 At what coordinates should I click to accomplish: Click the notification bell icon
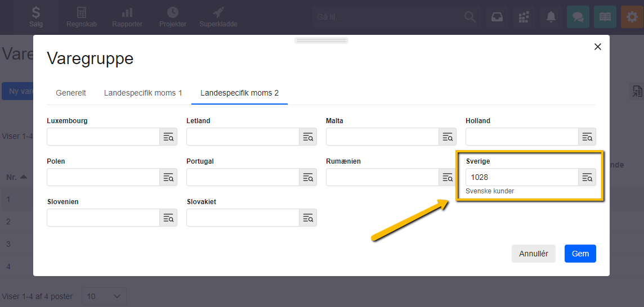(x=551, y=17)
